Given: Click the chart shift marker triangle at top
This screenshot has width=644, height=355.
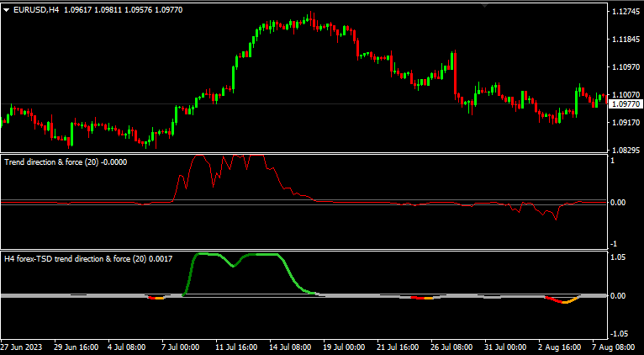Looking at the screenshot, I should (x=484, y=5).
